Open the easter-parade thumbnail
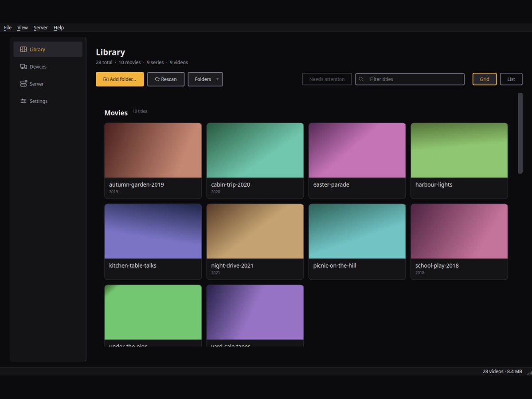This screenshot has width=532, height=399. pyautogui.click(x=357, y=150)
